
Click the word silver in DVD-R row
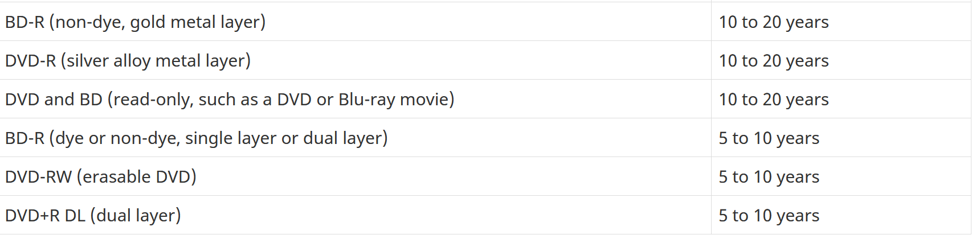tap(88, 61)
